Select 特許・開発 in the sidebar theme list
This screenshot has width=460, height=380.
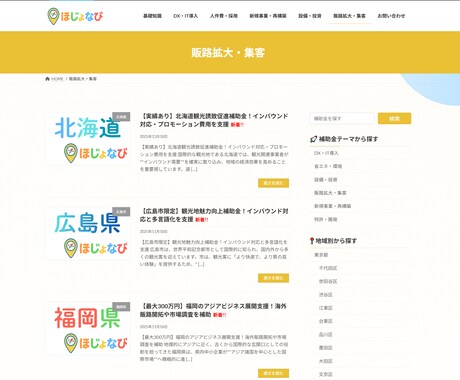click(x=326, y=220)
